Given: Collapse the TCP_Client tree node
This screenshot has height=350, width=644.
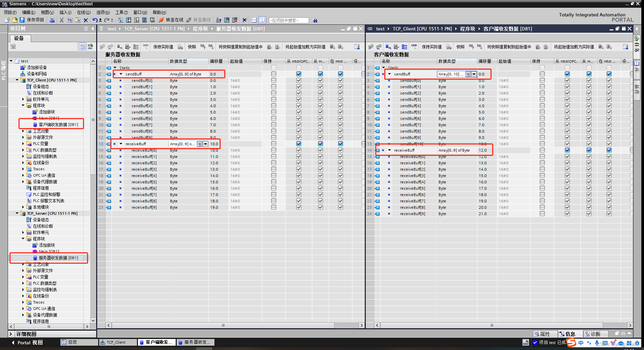Looking at the screenshot, I should click(17, 80).
